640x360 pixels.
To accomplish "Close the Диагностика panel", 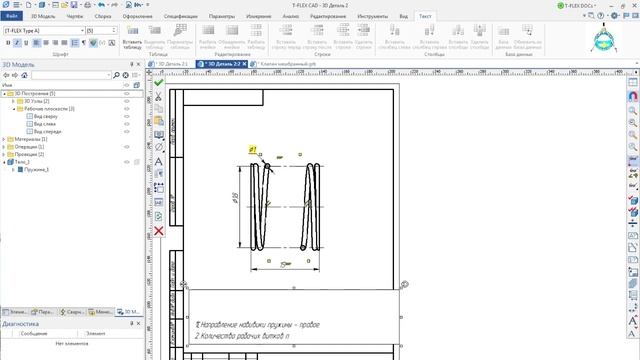I will coord(139,323).
